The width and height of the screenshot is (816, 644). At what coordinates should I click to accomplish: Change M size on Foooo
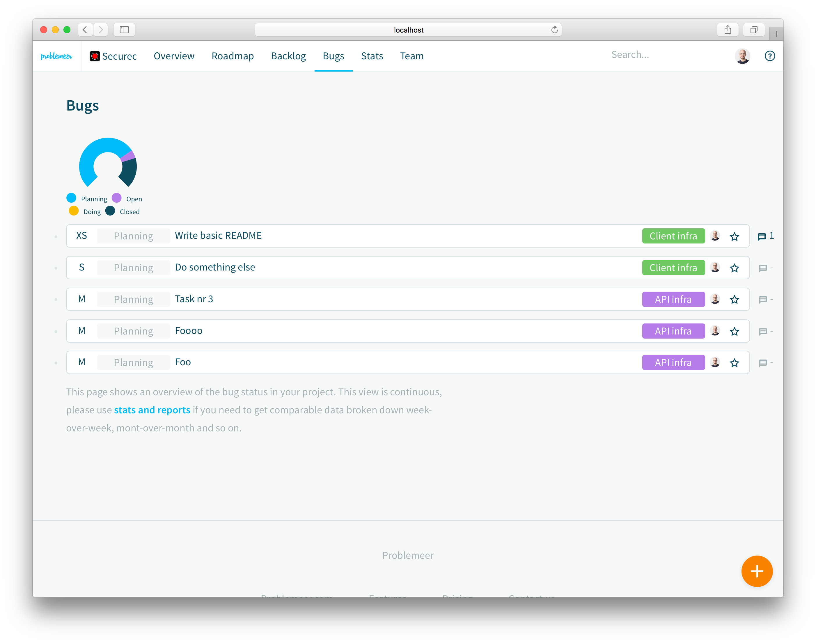tap(81, 331)
